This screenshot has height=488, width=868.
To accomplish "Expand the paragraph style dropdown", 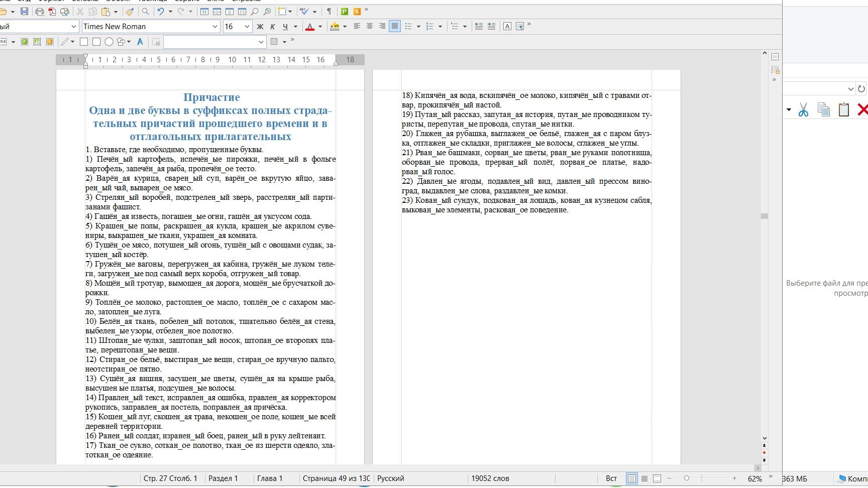I will point(74,27).
